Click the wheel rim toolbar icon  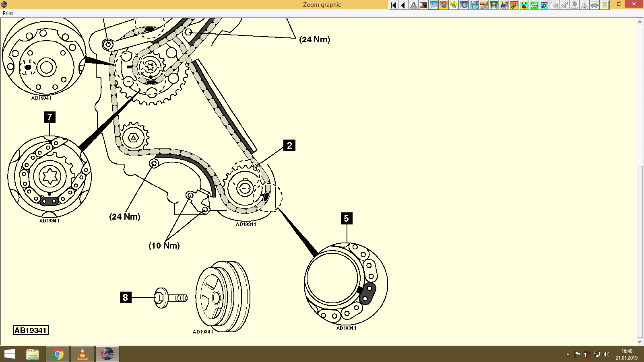tap(463, 5)
